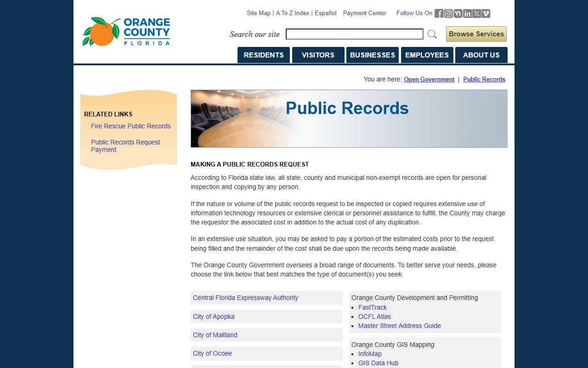
Task: Open the Visitors menu
Action: 318,55
